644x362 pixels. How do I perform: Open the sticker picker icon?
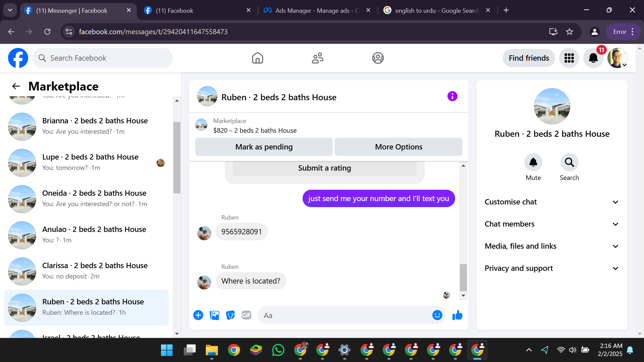point(230,315)
